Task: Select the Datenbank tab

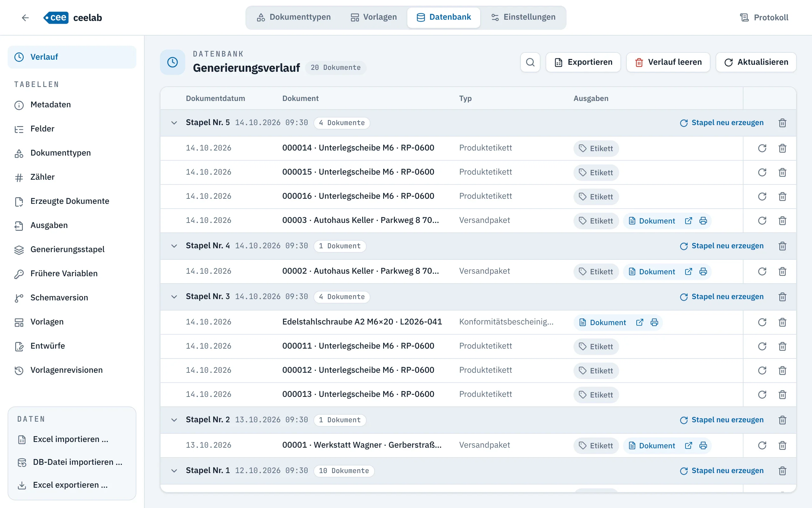Action: point(443,17)
